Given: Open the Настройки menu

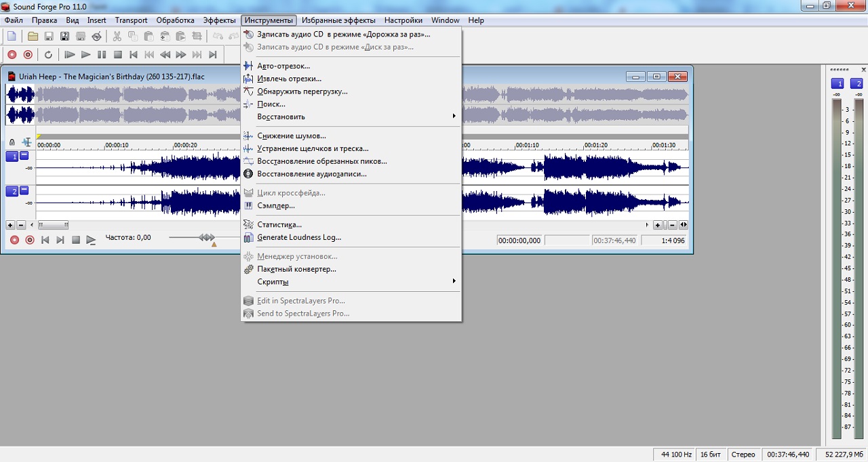Looking at the screenshot, I should click(403, 20).
